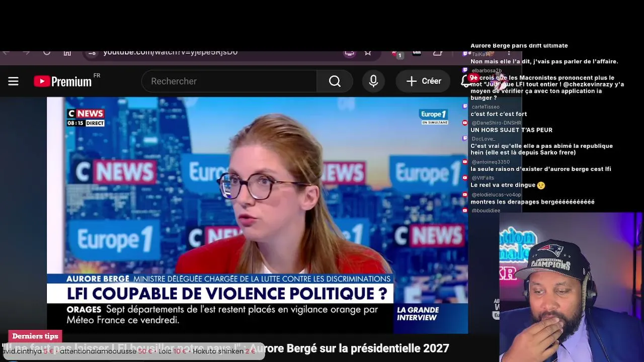This screenshot has height=362, width=644.
Task: Open chat username @boudidiee
Action: point(486,211)
